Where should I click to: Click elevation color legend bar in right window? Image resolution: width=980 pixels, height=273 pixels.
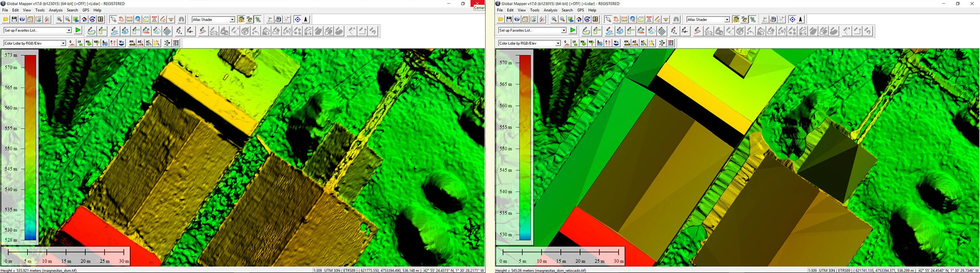pos(525,148)
